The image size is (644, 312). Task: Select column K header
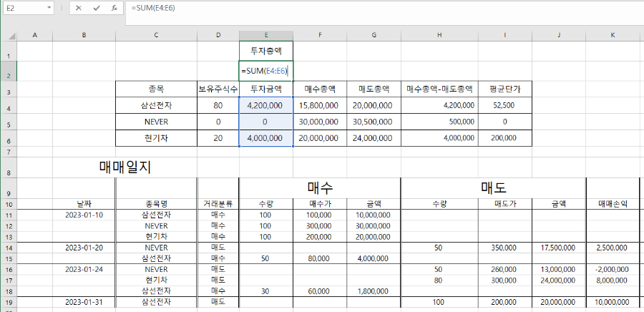coord(613,36)
